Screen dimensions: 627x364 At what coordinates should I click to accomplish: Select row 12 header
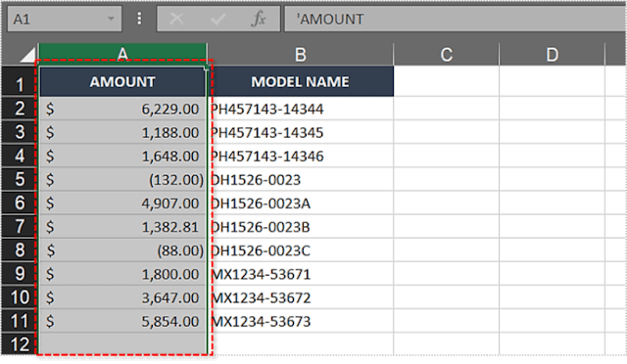(20, 344)
